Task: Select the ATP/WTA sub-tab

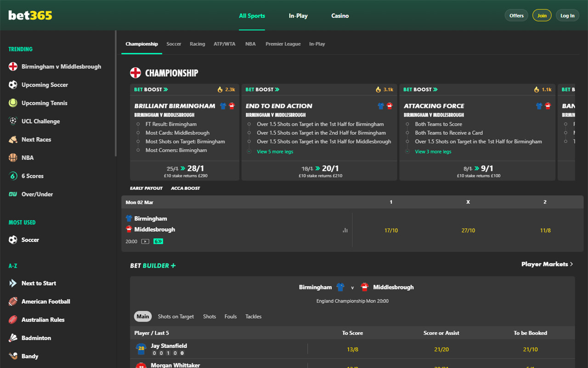Action: 224,44
